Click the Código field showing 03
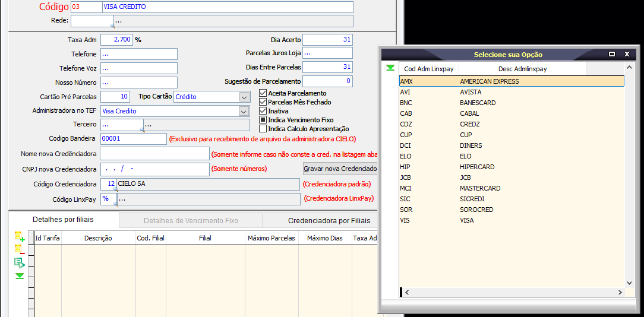 (x=86, y=7)
